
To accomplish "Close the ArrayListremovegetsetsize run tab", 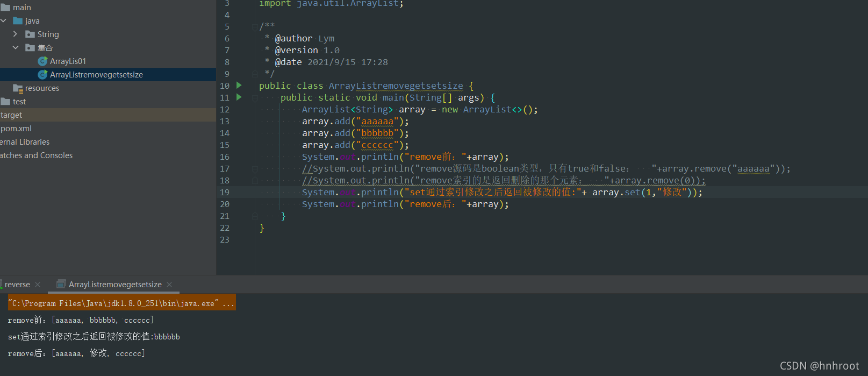I will (169, 285).
